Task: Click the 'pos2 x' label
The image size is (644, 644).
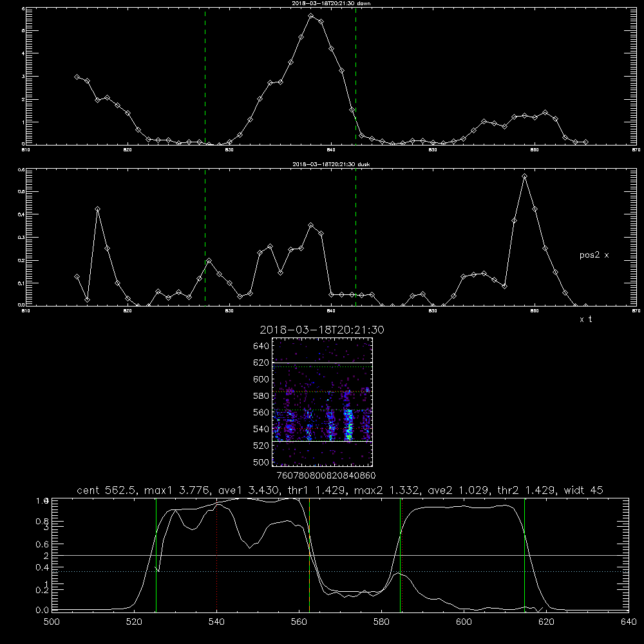Action: [594, 255]
